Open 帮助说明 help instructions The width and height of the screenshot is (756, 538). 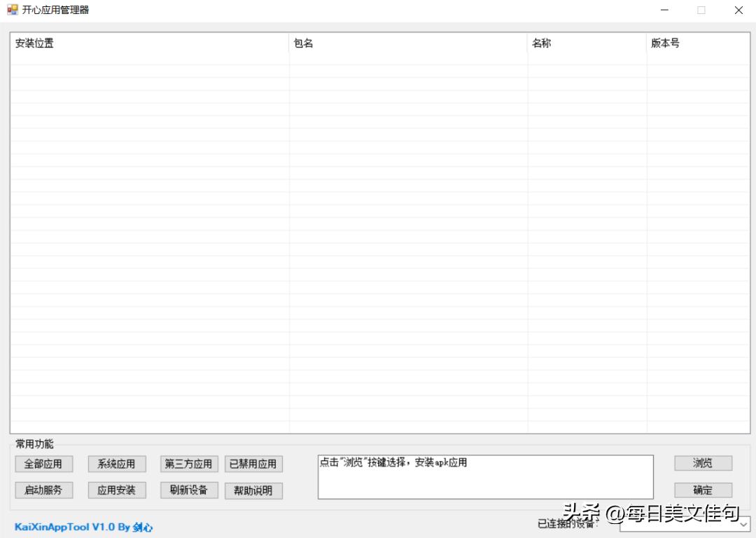click(x=253, y=490)
